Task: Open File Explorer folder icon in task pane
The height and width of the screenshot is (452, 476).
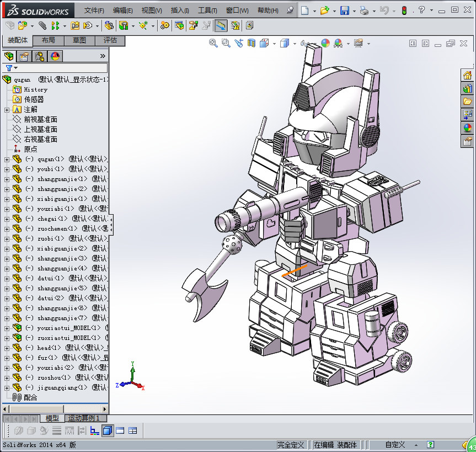Action: pos(468,101)
